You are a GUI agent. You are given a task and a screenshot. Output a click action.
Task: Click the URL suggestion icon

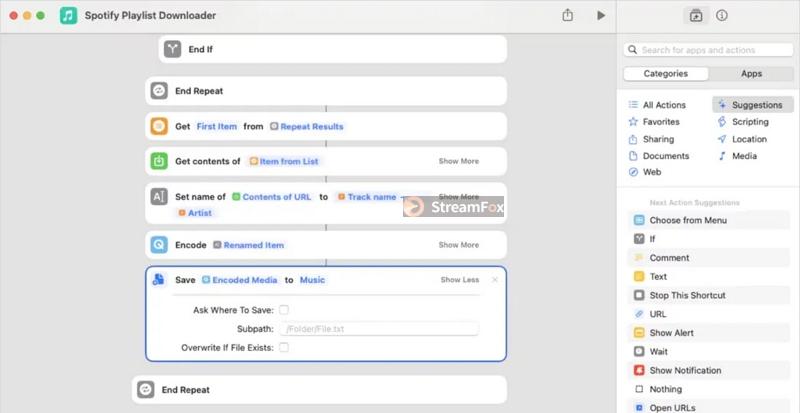pos(639,314)
